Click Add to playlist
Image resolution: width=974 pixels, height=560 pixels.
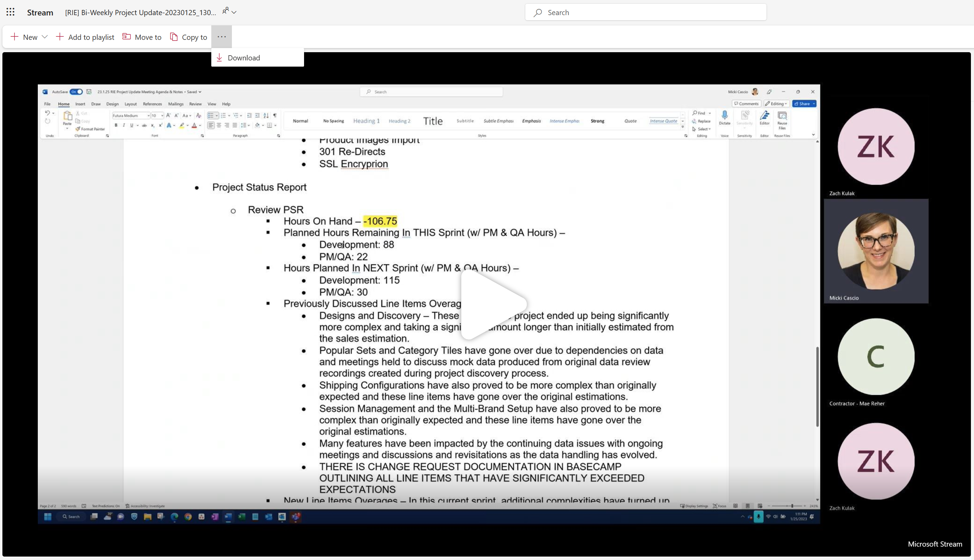pyautogui.click(x=85, y=37)
